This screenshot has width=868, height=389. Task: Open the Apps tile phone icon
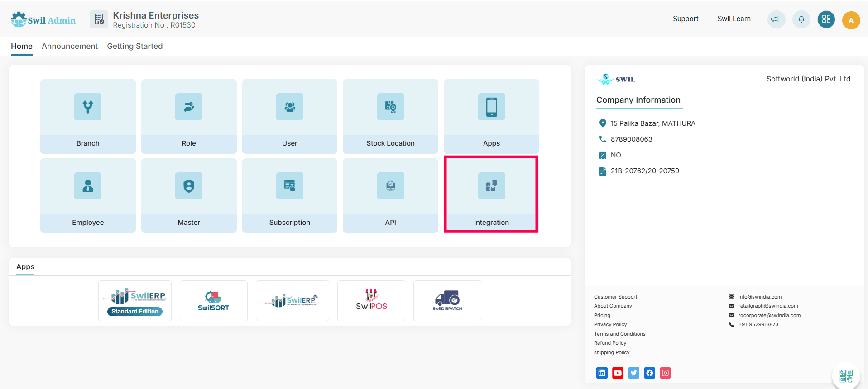tap(492, 107)
